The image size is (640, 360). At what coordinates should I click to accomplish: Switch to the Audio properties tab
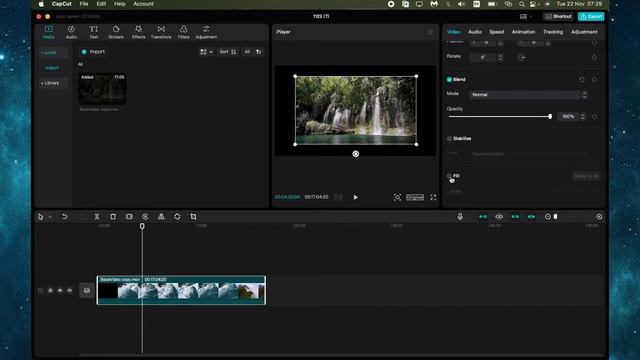(475, 32)
